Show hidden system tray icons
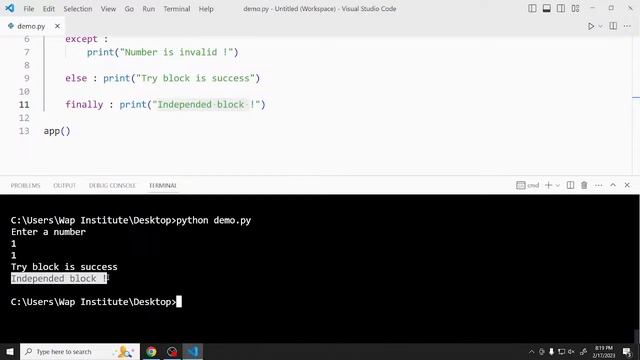Screen dimensions: 640x360 click(x=531, y=351)
